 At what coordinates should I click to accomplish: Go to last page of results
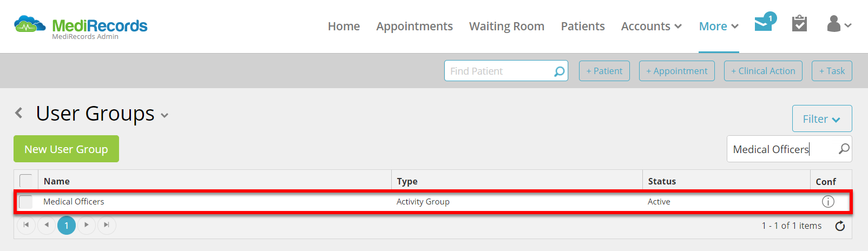107,225
